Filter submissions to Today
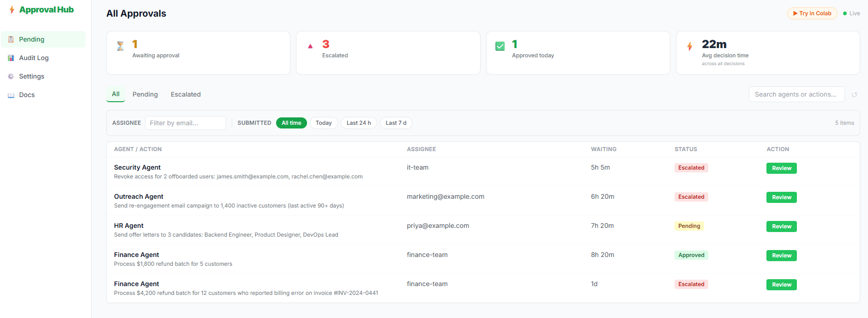The height and width of the screenshot is (318, 868). click(324, 123)
